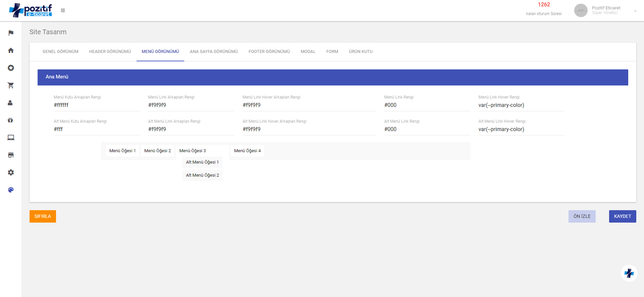
Task: Open the storefront sidebar icon
Action: (11, 155)
